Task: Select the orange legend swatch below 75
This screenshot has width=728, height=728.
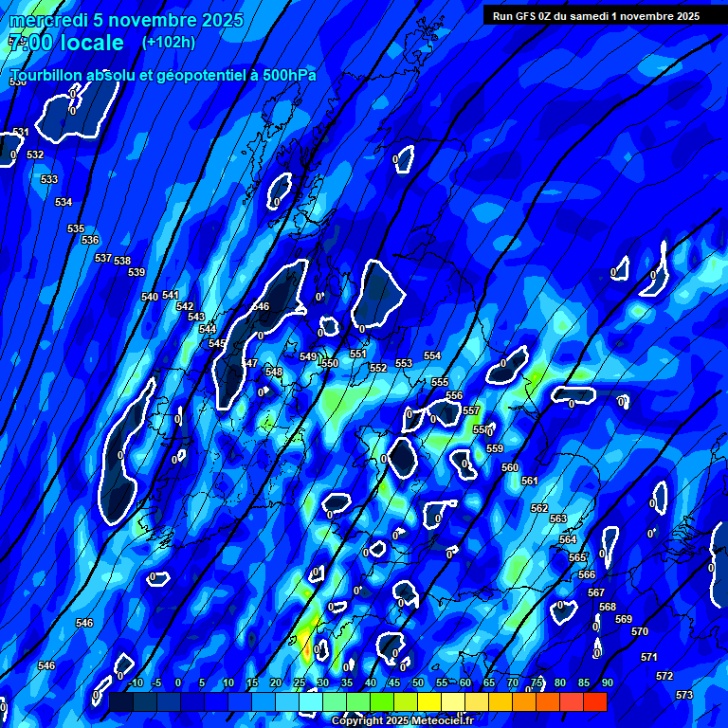Action: pyautogui.click(x=524, y=702)
